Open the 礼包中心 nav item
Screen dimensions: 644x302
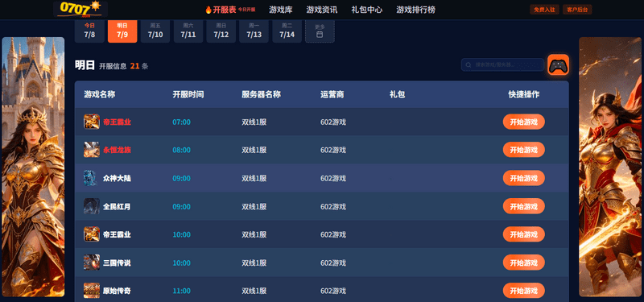coord(367,10)
